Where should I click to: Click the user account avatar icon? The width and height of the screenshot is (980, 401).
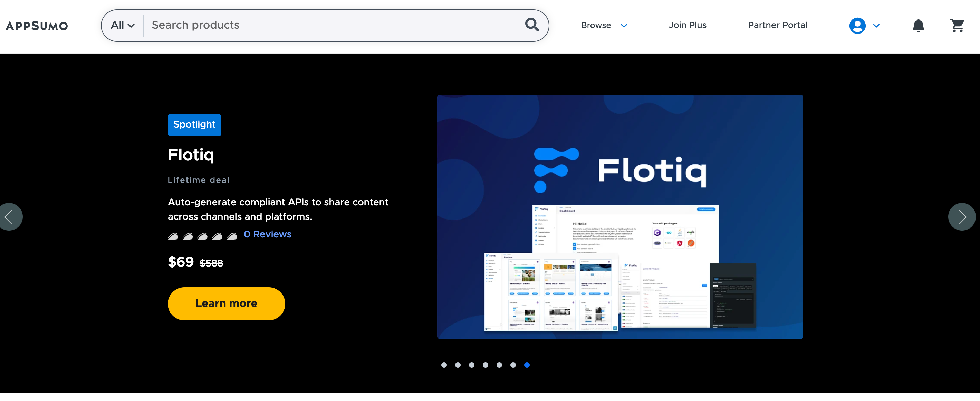[857, 26]
